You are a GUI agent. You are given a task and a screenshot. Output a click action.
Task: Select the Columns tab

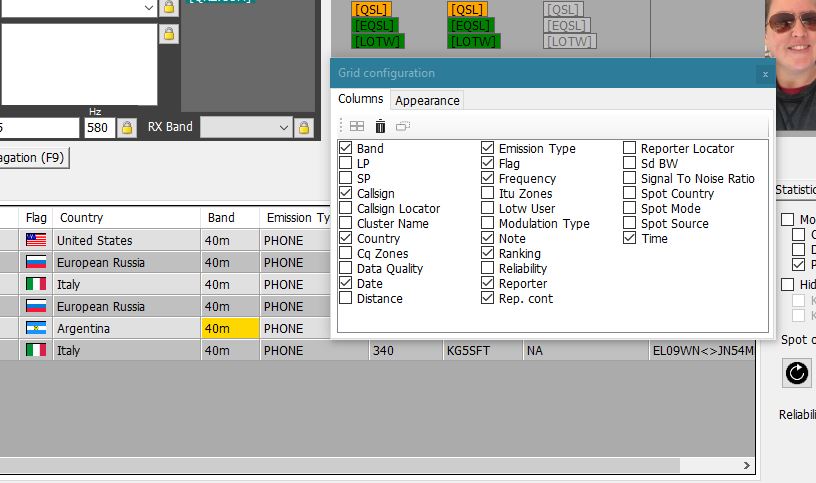tap(360, 99)
